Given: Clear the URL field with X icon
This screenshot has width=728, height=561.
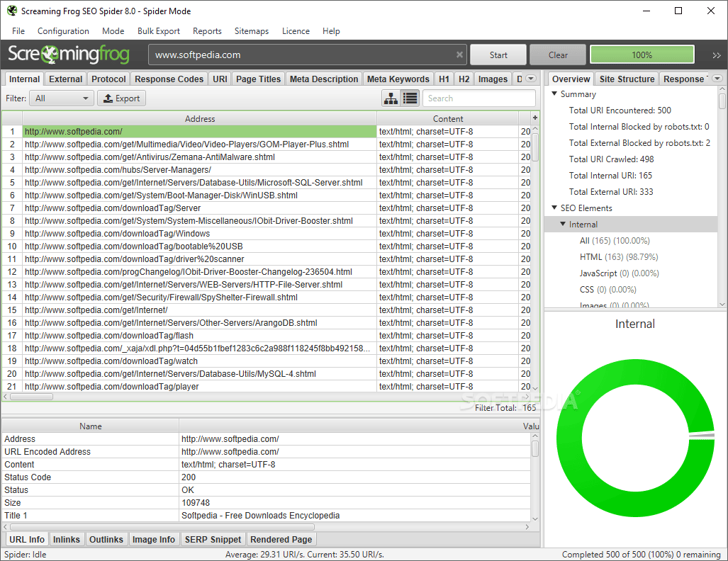Looking at the screenshot, I should (459, 55).
